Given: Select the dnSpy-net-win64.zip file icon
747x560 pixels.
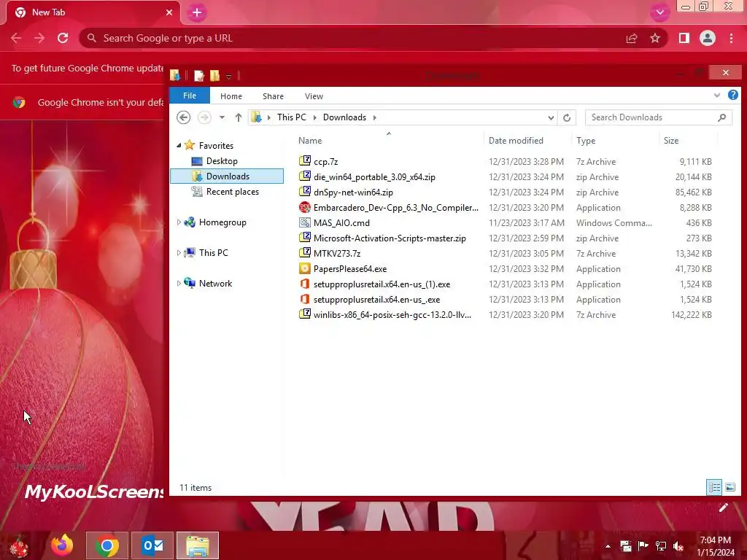Looking at the screenshot, I should pos(305,192).
